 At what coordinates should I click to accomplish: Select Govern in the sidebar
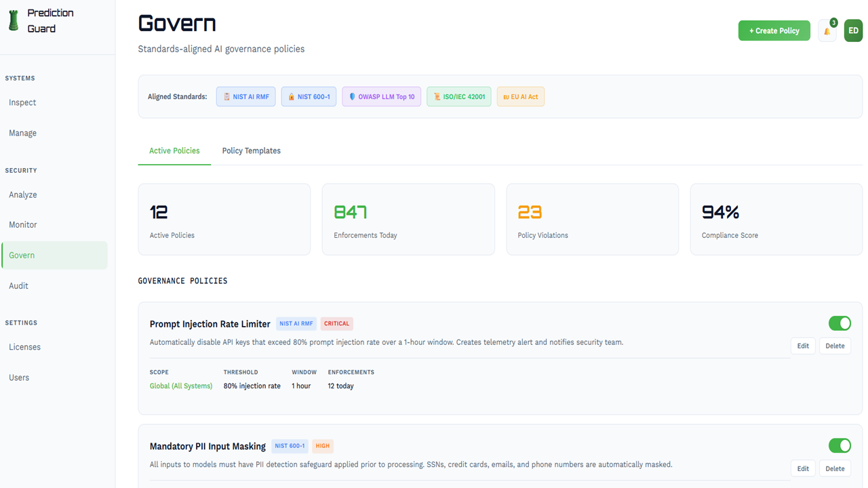[x=54, y=255]
